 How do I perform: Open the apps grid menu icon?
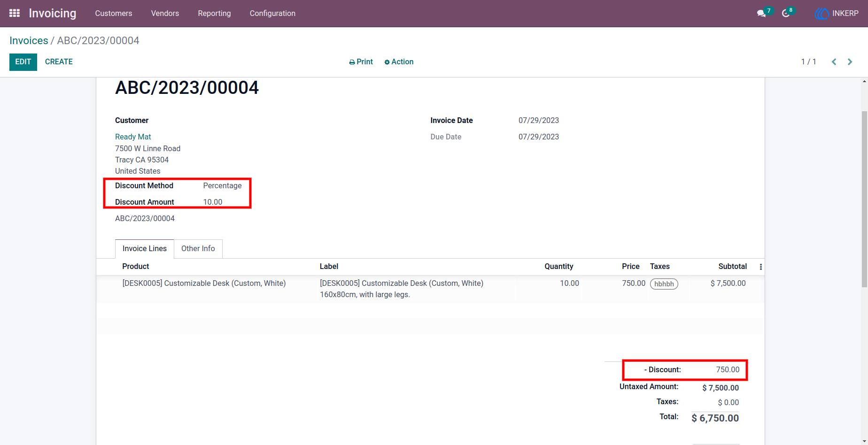(x=15, y=13)
